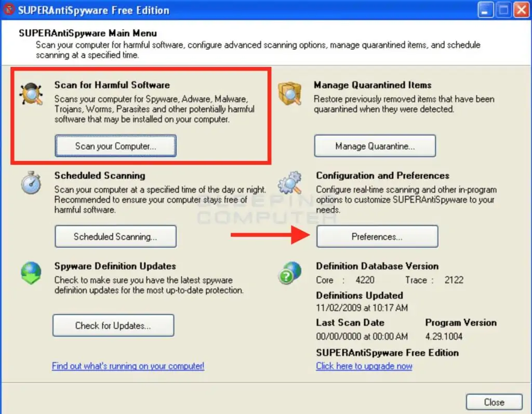Click the 'Last Scan Date' label
The image size is (532, 414).
pos(350,323)
